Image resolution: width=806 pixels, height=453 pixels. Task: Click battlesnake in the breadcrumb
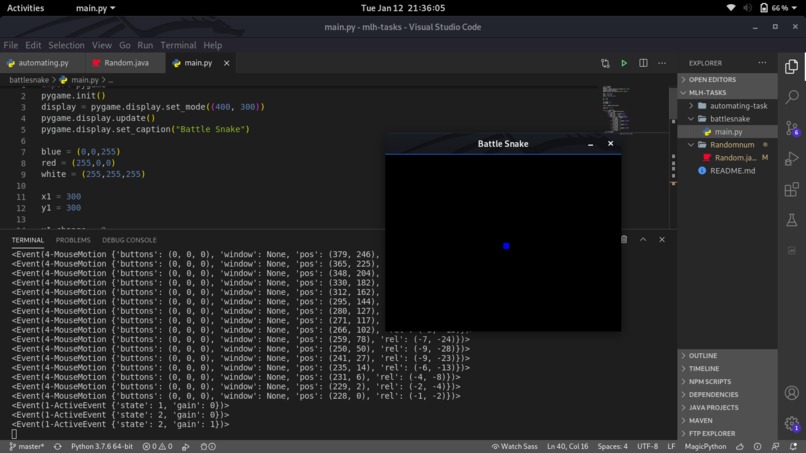(x=29, y=80)
